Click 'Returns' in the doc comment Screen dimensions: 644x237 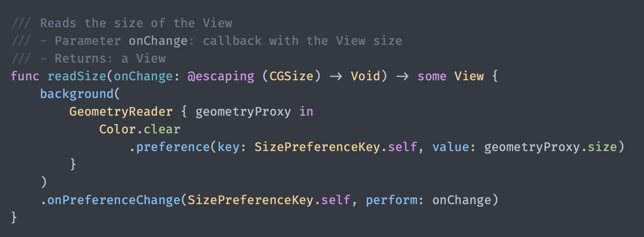click(81, 58)
